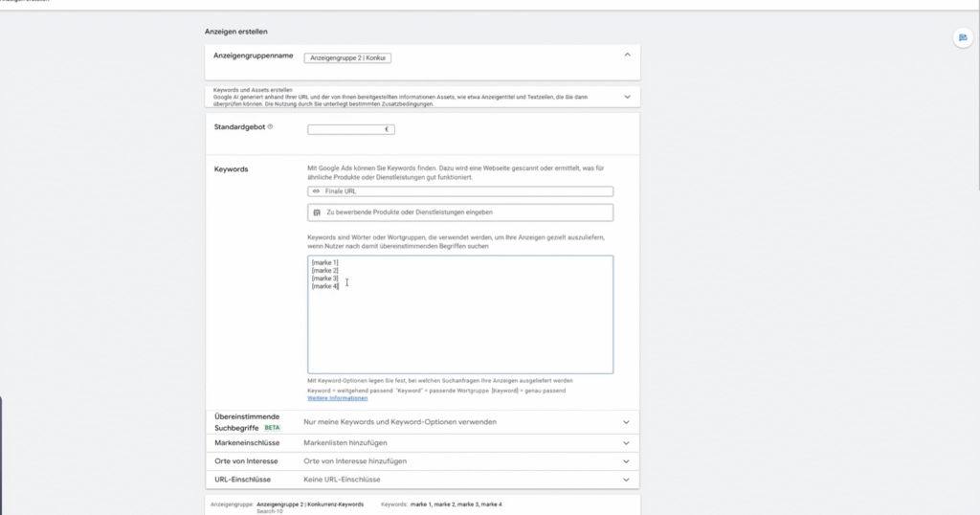Viewport: 980px width, 515px height.
Task: Click the feedback flag icon at top right
Action: (963, 37)
